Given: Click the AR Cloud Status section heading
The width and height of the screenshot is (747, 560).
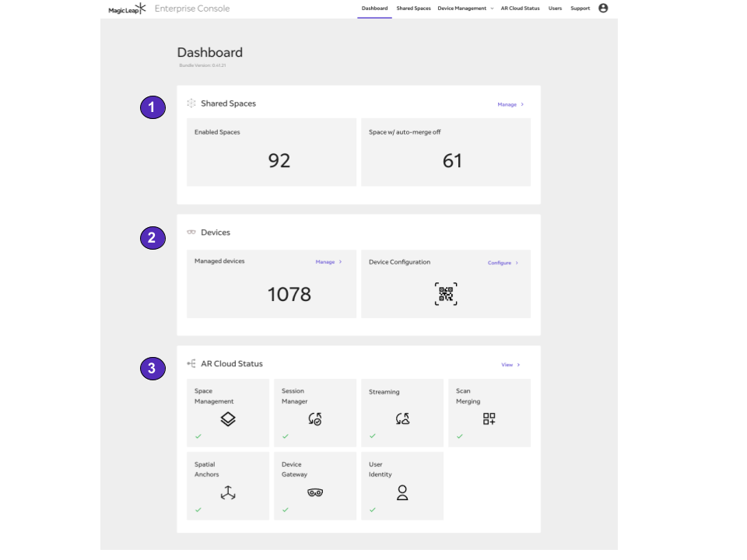Looking at the screenshot, I should coord(232,364).
